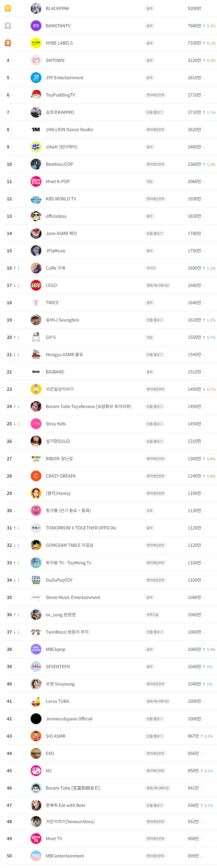Select the 과학기술 category tag
Screen dimensions: 217x868
pyautogui.click(x=152, y=615)
